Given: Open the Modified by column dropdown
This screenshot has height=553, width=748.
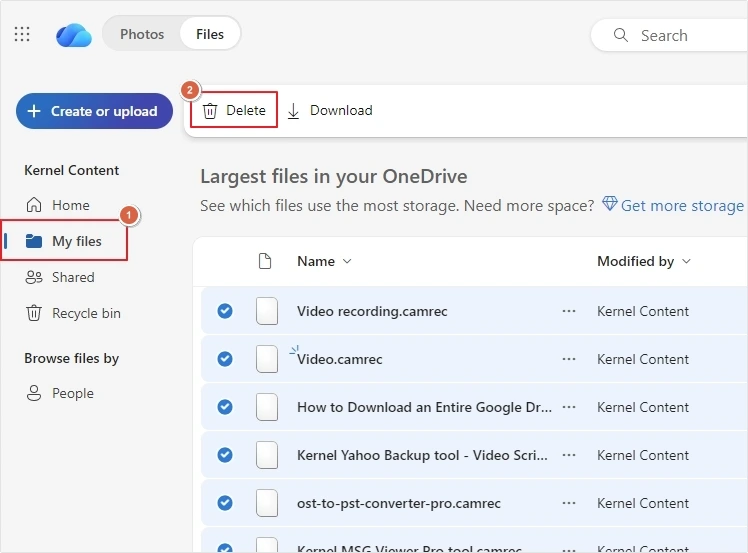Looking at the screenshot, I should pyautogui.click(x=644, y=261).
